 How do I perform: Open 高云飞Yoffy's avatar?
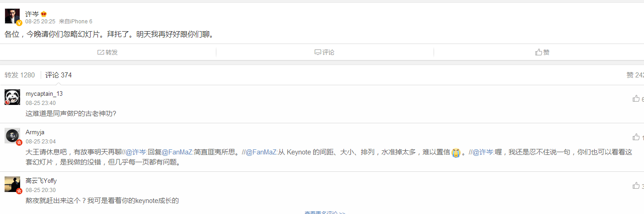coord(12,184)
